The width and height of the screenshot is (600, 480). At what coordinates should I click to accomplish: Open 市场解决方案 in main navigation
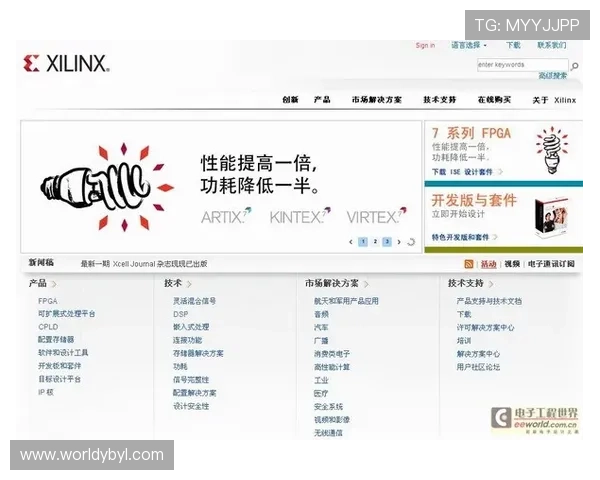click(377, 100)
